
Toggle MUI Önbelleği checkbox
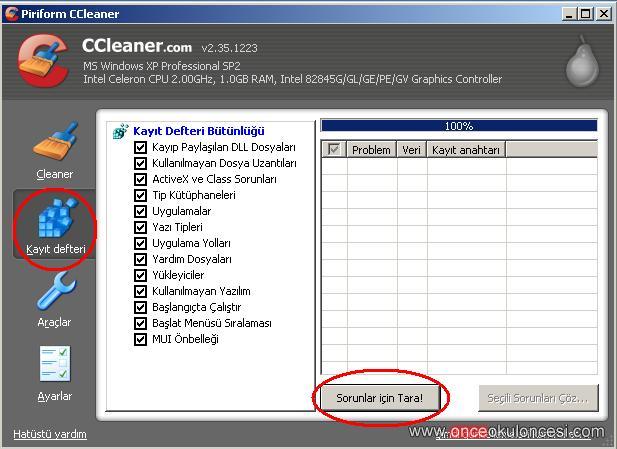[x=140, y=339]
